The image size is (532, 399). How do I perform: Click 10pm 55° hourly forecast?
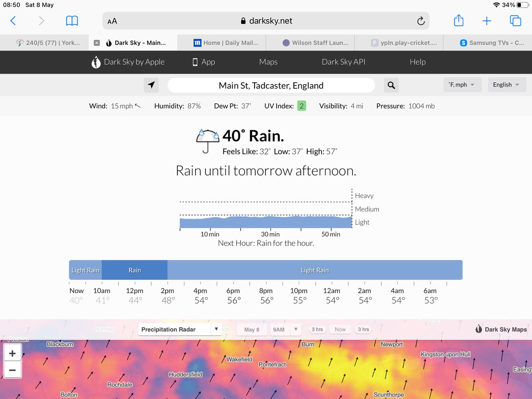(299, 295)
